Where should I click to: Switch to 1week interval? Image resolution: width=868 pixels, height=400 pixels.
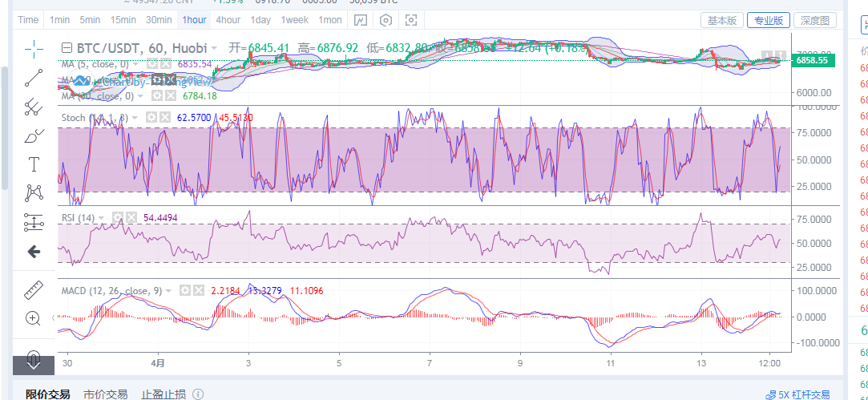(x=294, y=21)
